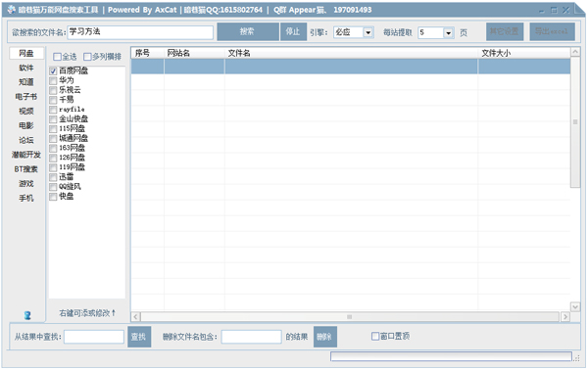Click the right arrow of horizontal scrollbar

[565, 317]
